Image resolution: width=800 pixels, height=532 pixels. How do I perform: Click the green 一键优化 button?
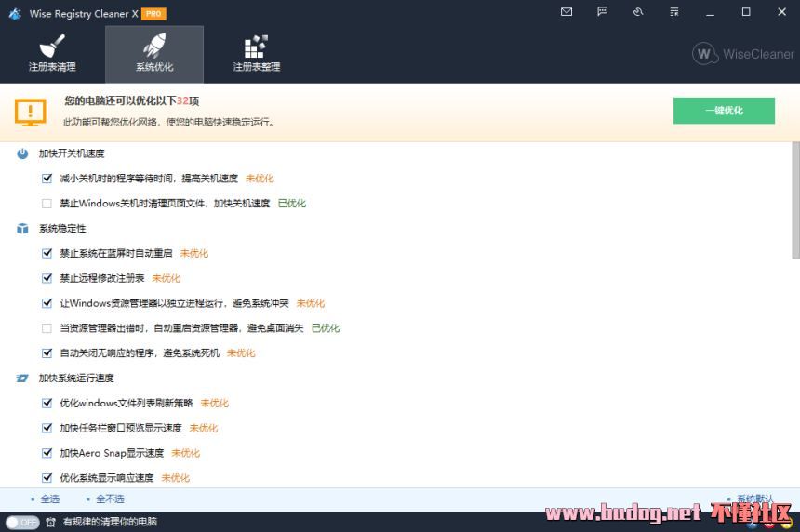pyautogui.click(x=724, y=111)
